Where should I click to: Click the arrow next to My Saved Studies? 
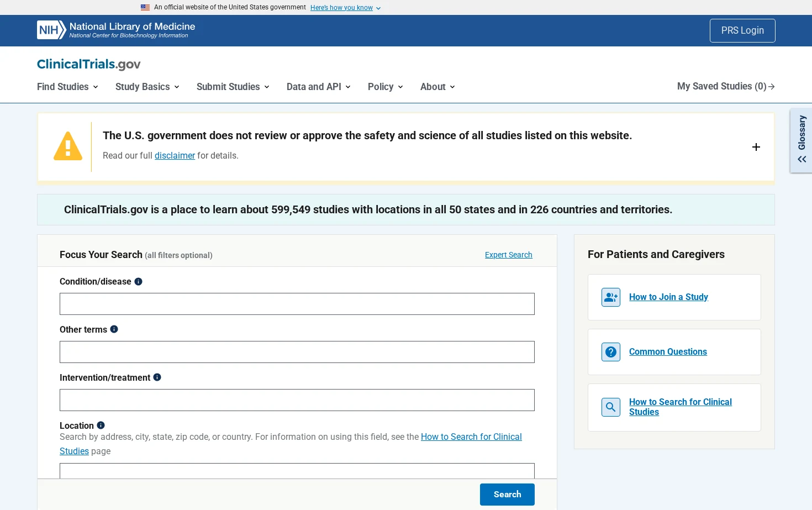(772, 87)
